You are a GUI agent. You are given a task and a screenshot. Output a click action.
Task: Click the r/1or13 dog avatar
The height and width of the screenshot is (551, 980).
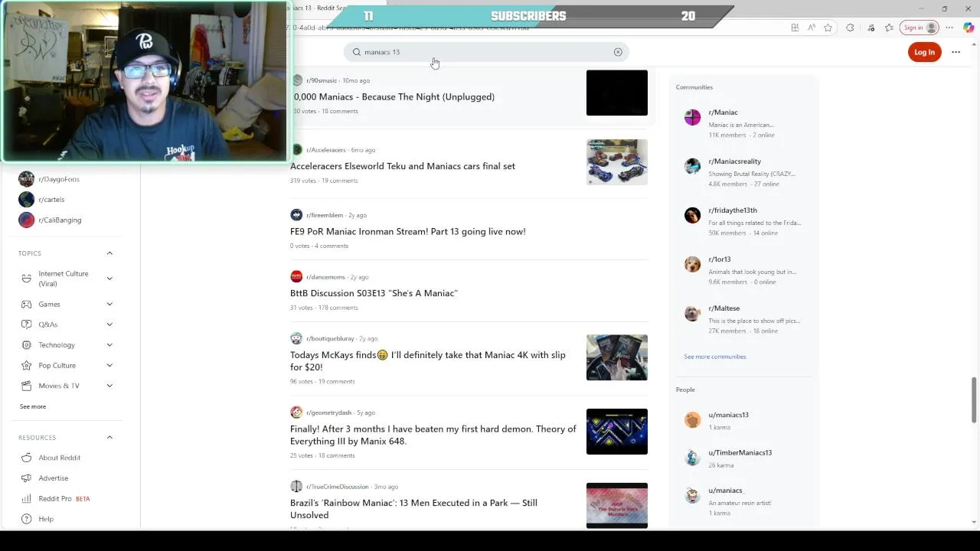pyautogui.click(x=692, y=264)
